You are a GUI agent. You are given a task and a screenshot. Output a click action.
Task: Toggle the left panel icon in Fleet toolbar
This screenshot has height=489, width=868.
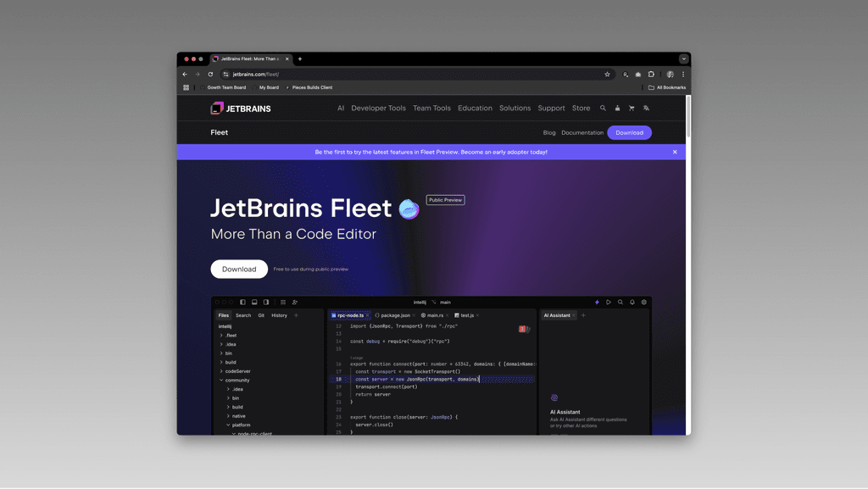(x=242, y=302)
